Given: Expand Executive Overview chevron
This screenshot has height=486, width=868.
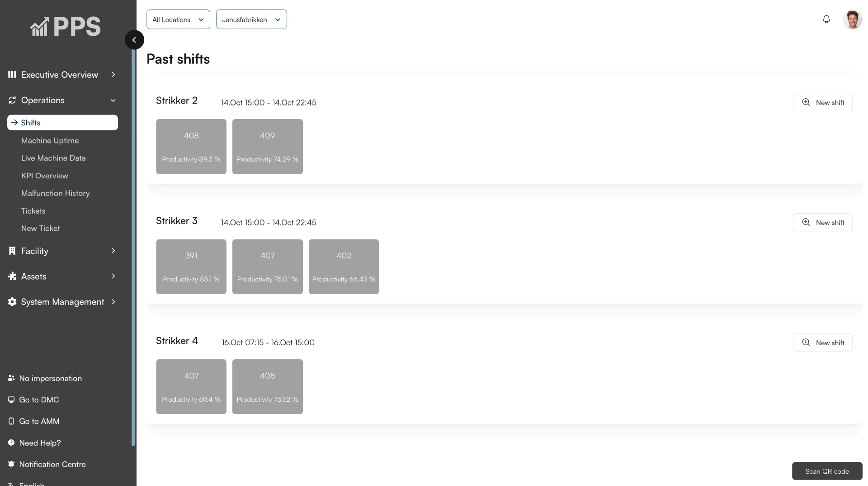Looking at the screenshot, I should [x=113, y=74].
